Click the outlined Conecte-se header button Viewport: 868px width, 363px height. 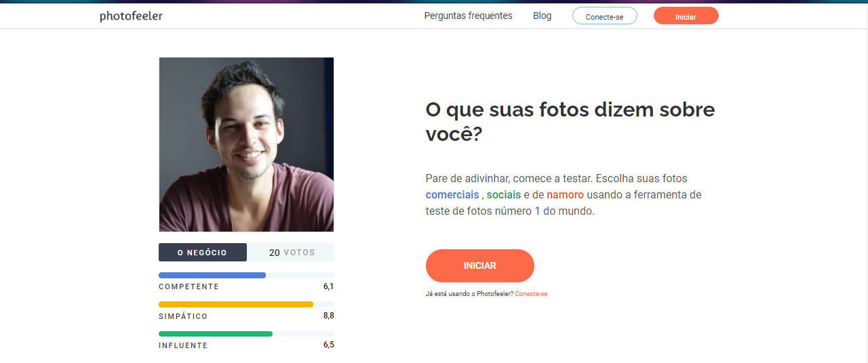click(x=604, y=16)
